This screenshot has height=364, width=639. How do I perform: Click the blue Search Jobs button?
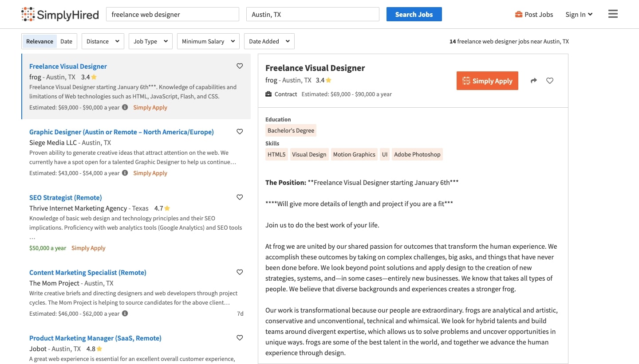[x=414, y=14]
